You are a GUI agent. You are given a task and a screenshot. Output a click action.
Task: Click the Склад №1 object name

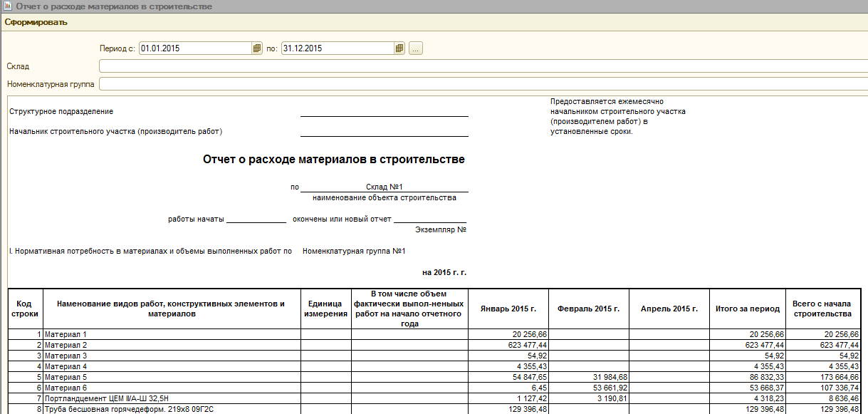(x=385, y=187)
